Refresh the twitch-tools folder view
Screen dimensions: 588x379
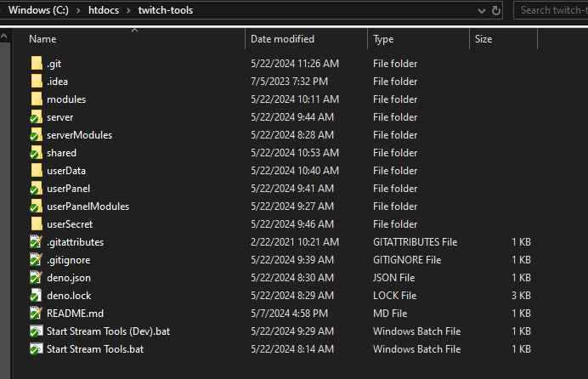click(497, 10)
